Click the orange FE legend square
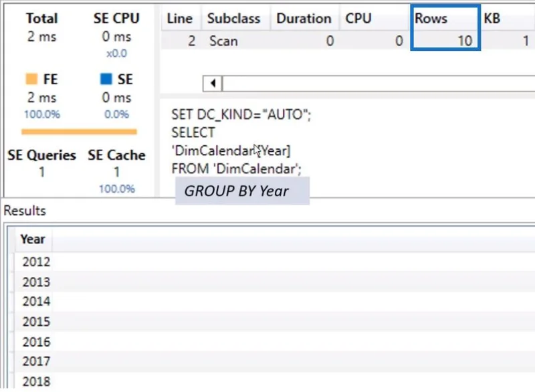Viewport: 535px width, 392px height. click(31, 79)
